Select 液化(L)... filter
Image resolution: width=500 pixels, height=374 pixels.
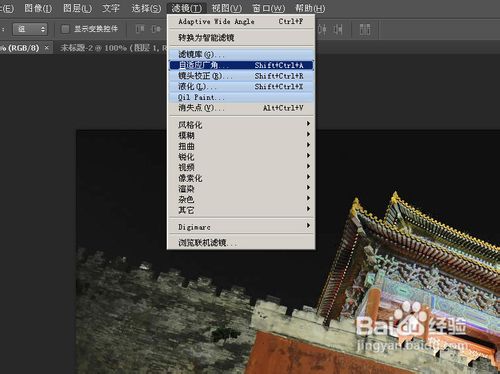pos(241,86)
